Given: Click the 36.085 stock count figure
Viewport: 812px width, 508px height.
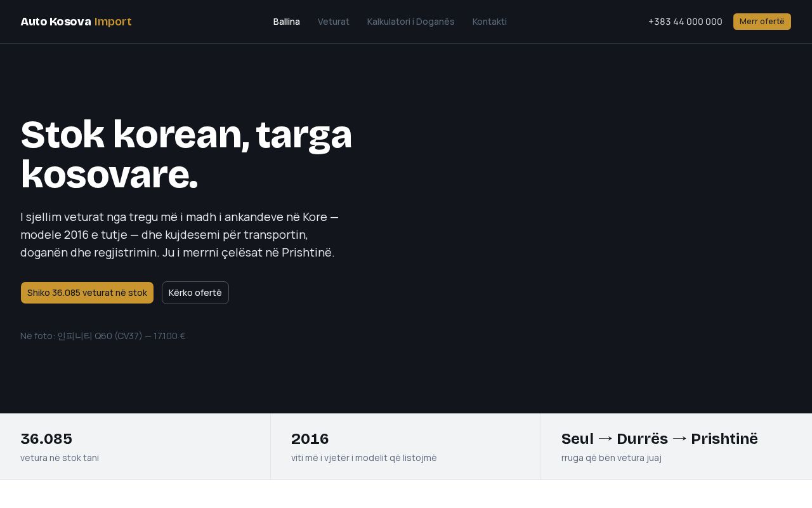Looking at the screenshot, I should pyautogui.click(x=46, y=439).
